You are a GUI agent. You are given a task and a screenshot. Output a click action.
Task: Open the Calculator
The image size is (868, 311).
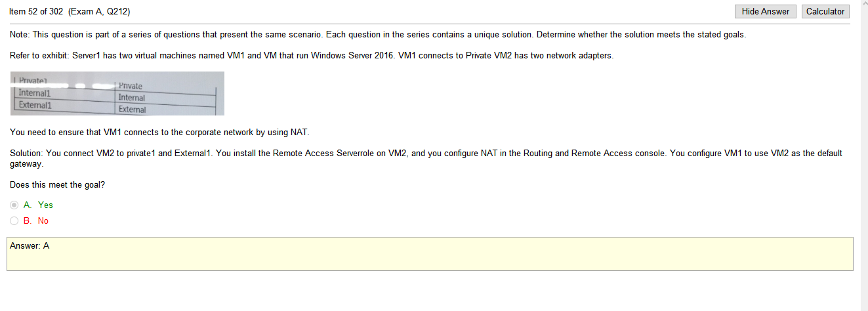tap(825, 11)
